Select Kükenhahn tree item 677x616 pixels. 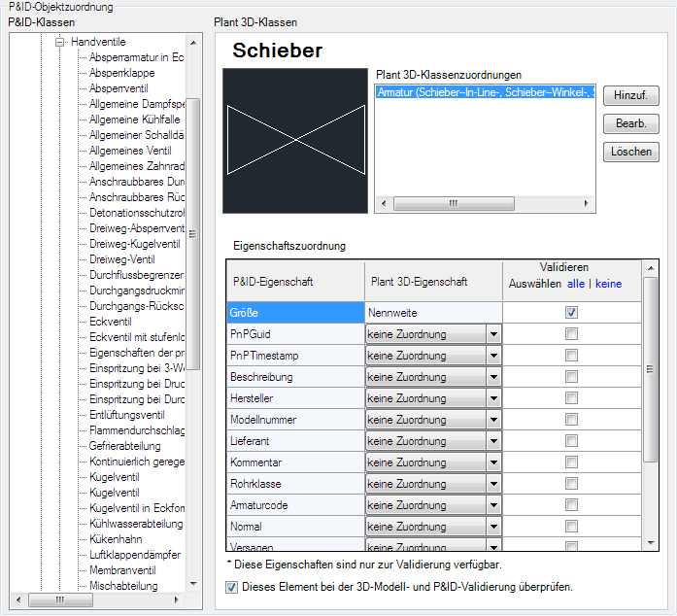click(x=116, y=539)
